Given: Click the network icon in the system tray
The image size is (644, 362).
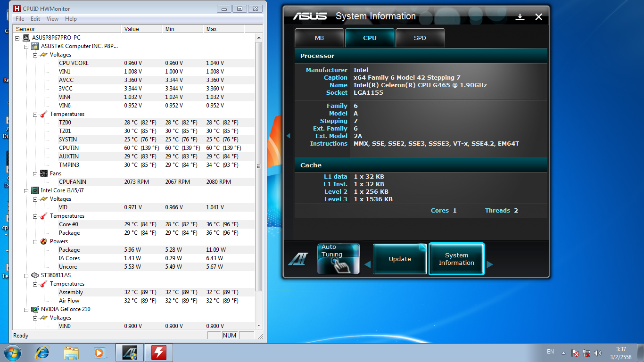Looking at the screenshot, I should [x=587, y=353].
